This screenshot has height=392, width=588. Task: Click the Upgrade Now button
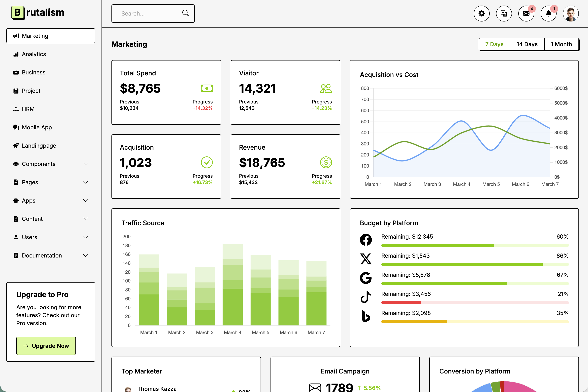pyautogui.click(x=46, y=346)
